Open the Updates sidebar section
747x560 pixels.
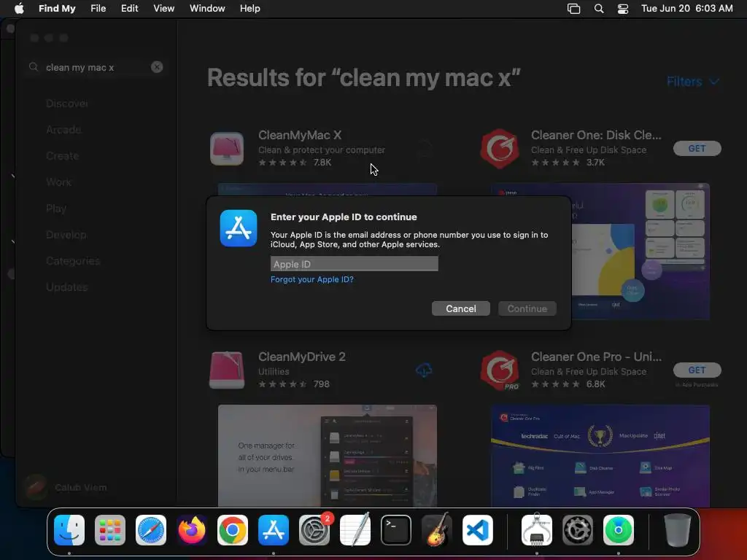pos(66,287)
